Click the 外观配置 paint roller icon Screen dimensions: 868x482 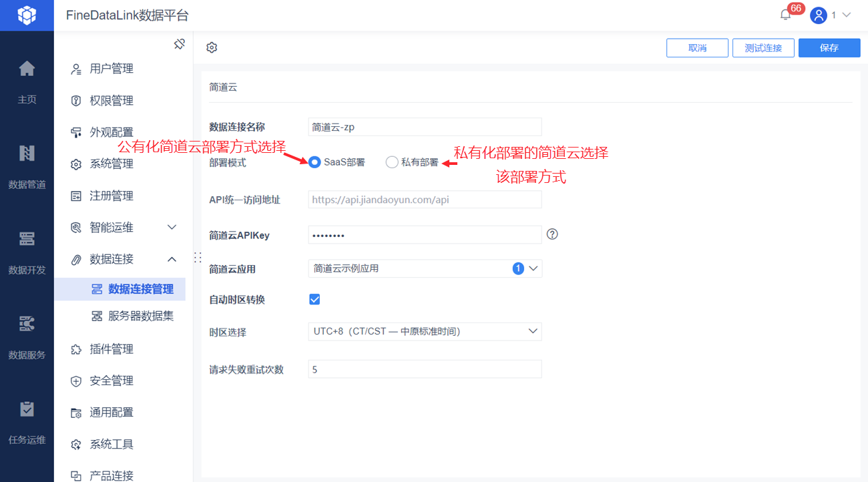click(x=76, y=132)
